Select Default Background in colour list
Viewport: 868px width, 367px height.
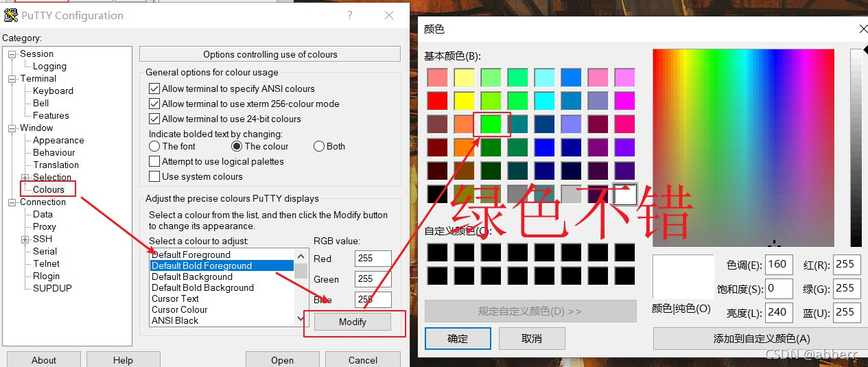222,276
